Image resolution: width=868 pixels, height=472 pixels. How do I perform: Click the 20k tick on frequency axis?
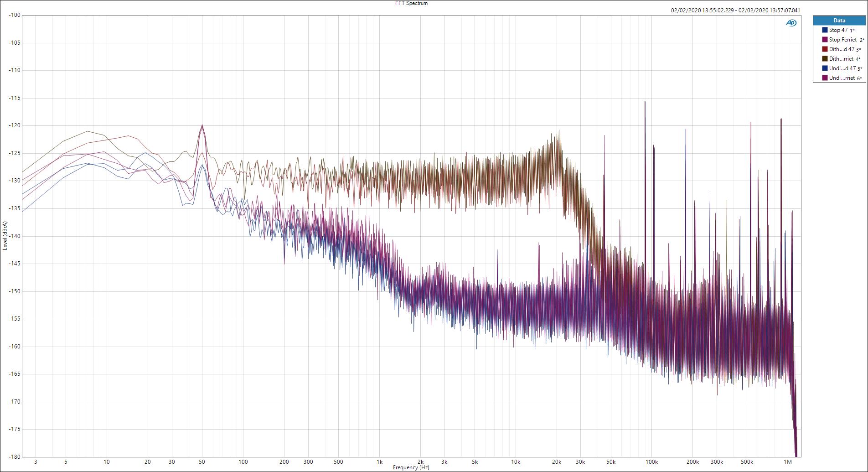[x=556, y=462]
